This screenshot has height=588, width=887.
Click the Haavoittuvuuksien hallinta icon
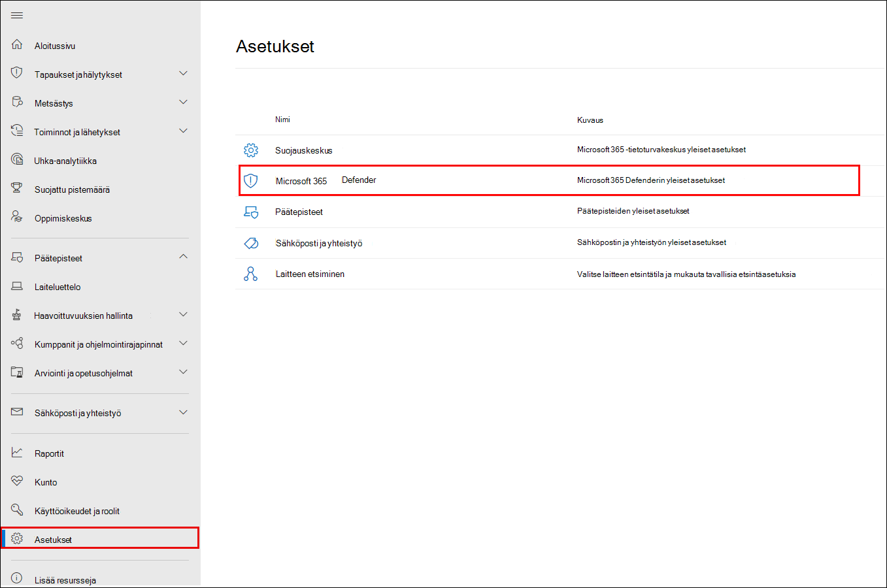click(17, 315)
